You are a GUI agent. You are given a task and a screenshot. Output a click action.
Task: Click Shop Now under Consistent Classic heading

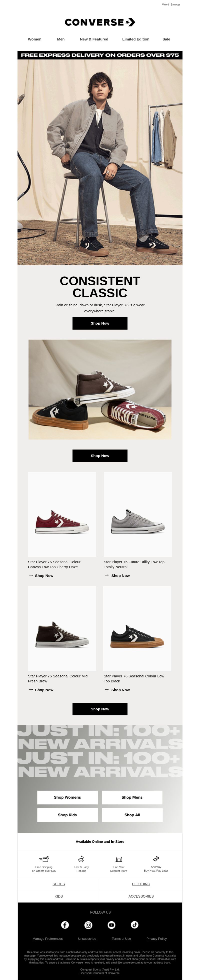[100, 323]
